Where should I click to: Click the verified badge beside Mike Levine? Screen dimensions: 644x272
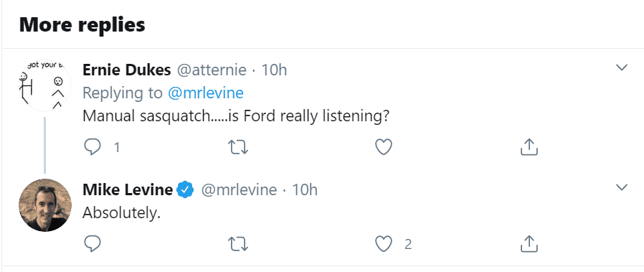point(185,189)
